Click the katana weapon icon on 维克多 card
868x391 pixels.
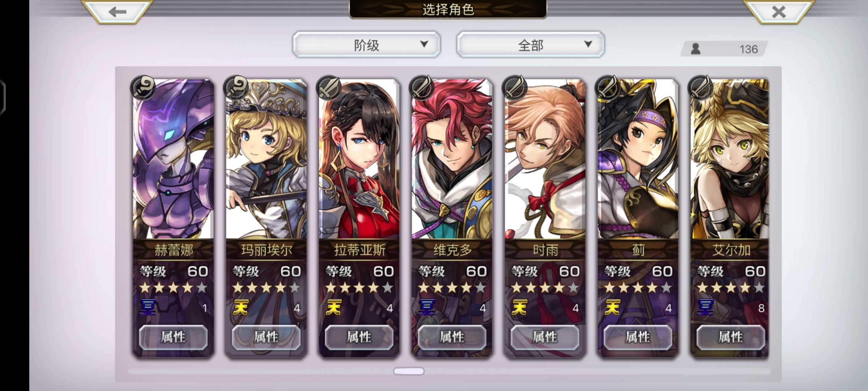click(x=421, y=87)
